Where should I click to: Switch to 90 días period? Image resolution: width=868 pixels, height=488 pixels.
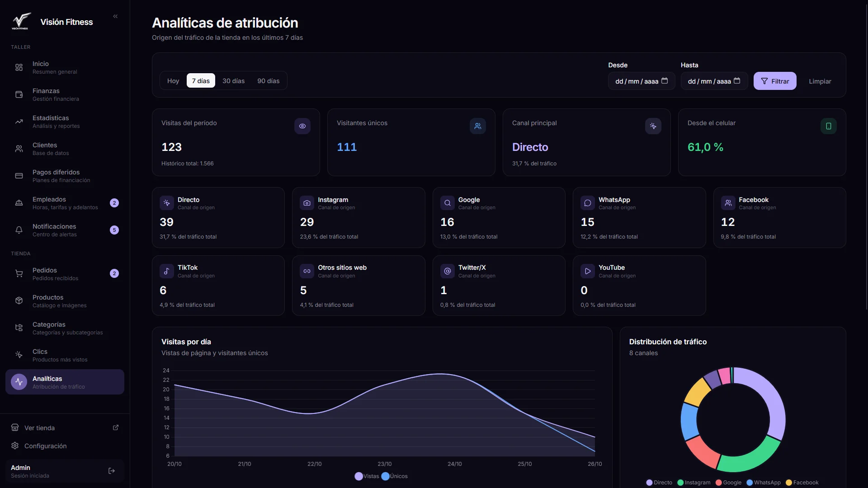click(x=269, y=81)
